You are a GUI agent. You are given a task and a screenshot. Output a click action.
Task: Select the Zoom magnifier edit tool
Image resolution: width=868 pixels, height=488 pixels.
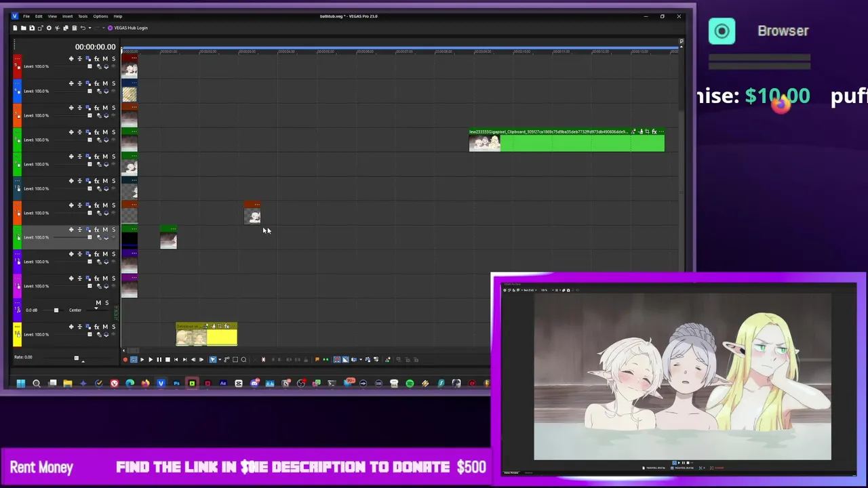[x=243, y=359]
